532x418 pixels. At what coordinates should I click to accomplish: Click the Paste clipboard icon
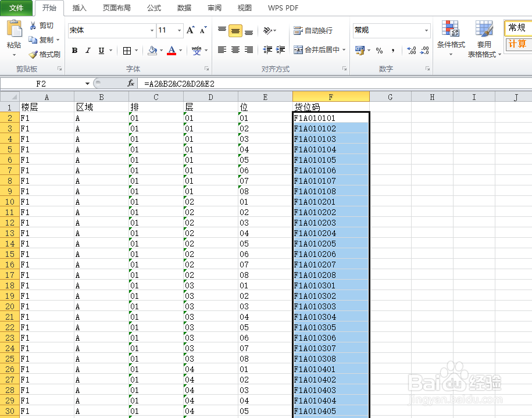click(x=15, y=28)
